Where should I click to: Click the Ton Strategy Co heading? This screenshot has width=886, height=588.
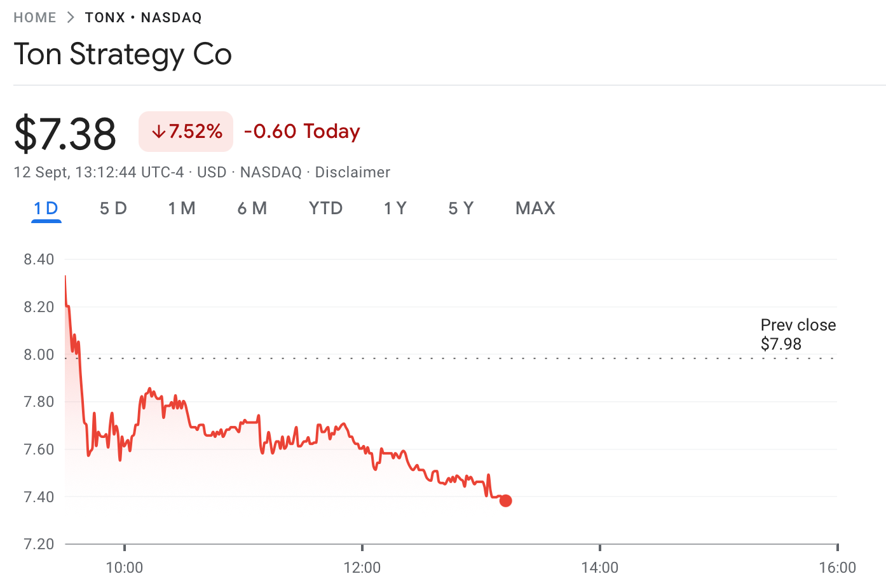[123, 54]
